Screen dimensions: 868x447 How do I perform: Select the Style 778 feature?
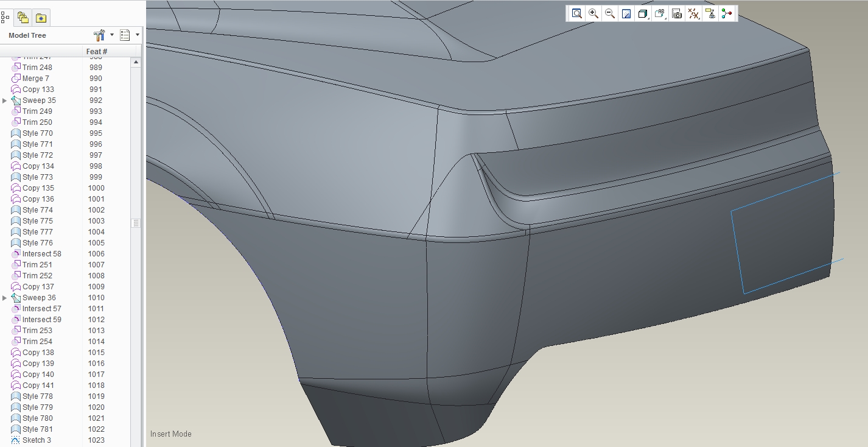pyautogui.click(x=32, y=396)
